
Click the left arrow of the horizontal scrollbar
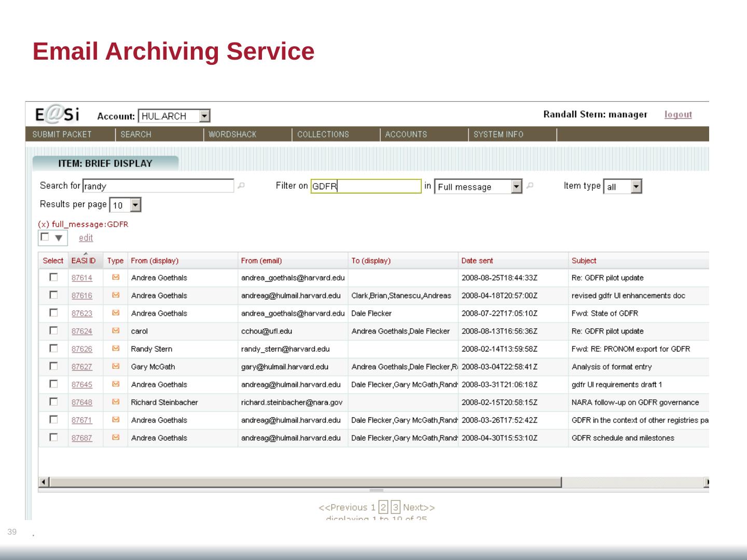tap(44, 482)
